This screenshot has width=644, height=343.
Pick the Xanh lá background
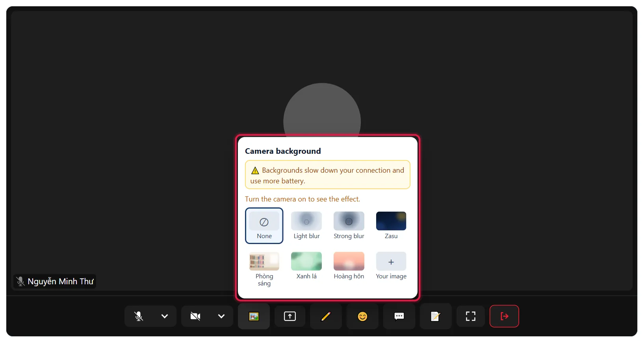coord(306,266)
